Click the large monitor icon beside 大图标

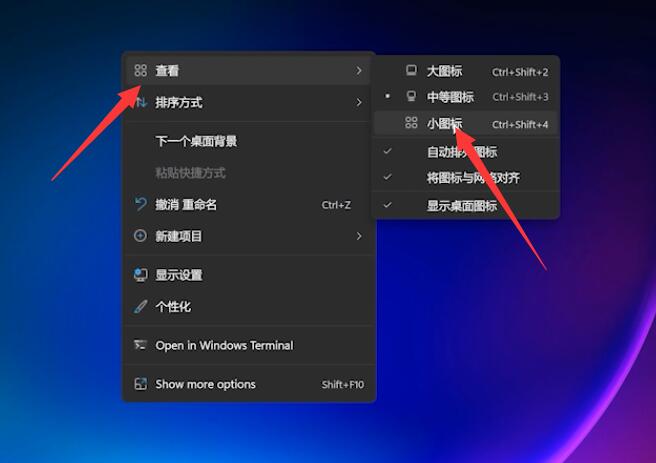coord(411,71)
